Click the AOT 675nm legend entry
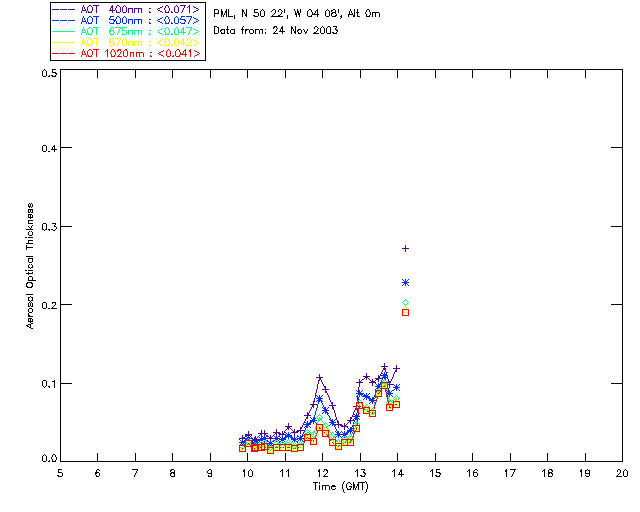Image resolution: width=640 pixels, height=512 pixels. (127, 31)
